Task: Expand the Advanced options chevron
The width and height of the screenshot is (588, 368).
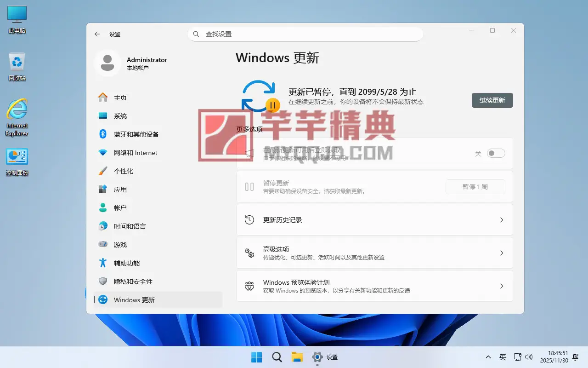Action: [502, 253]
